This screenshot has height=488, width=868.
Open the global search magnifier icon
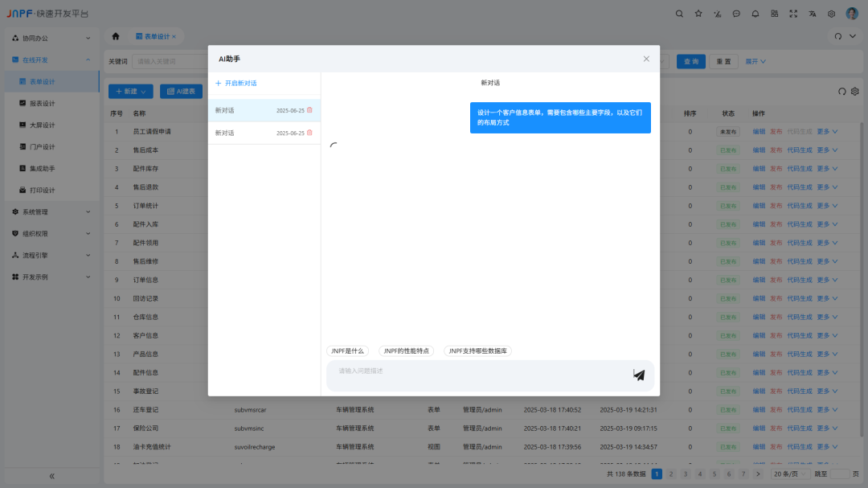pos(679,14)
